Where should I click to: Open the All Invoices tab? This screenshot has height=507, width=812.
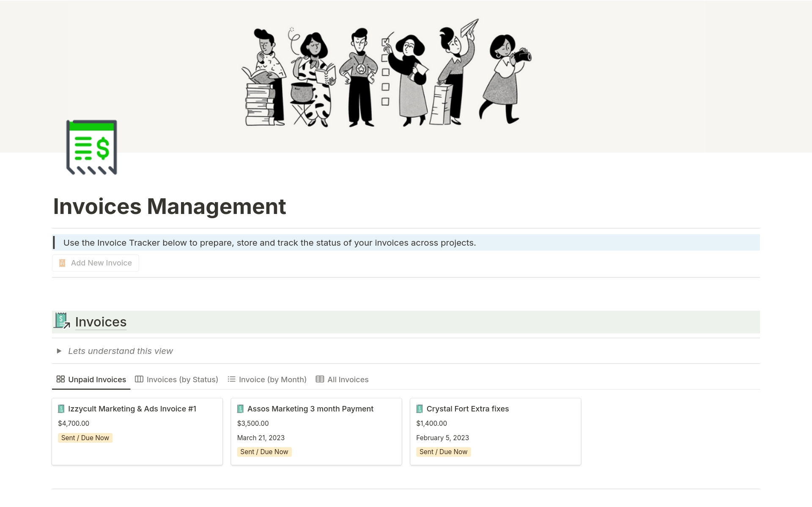348,379
